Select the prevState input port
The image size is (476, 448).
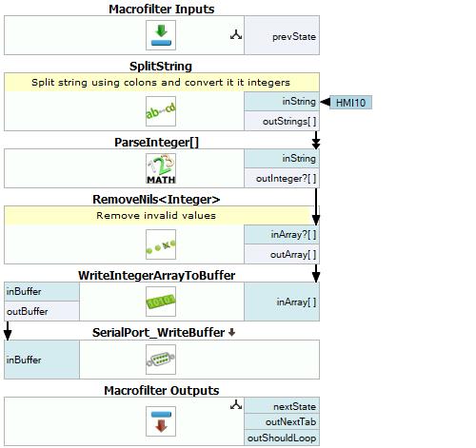(282, 35)
